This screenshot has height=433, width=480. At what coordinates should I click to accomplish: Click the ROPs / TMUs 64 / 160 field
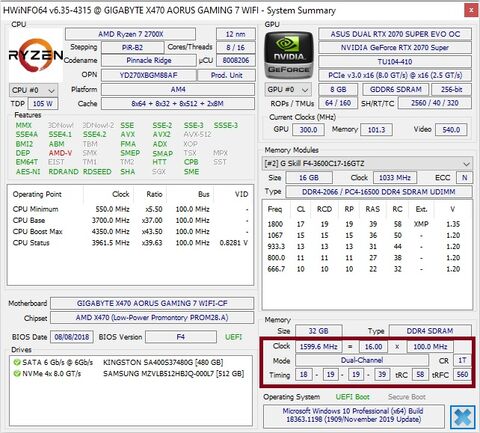click(x=338, y=103)
